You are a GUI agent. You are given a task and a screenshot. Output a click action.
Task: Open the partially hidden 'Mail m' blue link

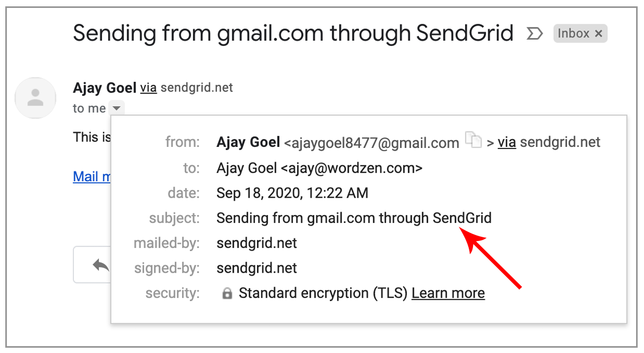click(92, 176)
